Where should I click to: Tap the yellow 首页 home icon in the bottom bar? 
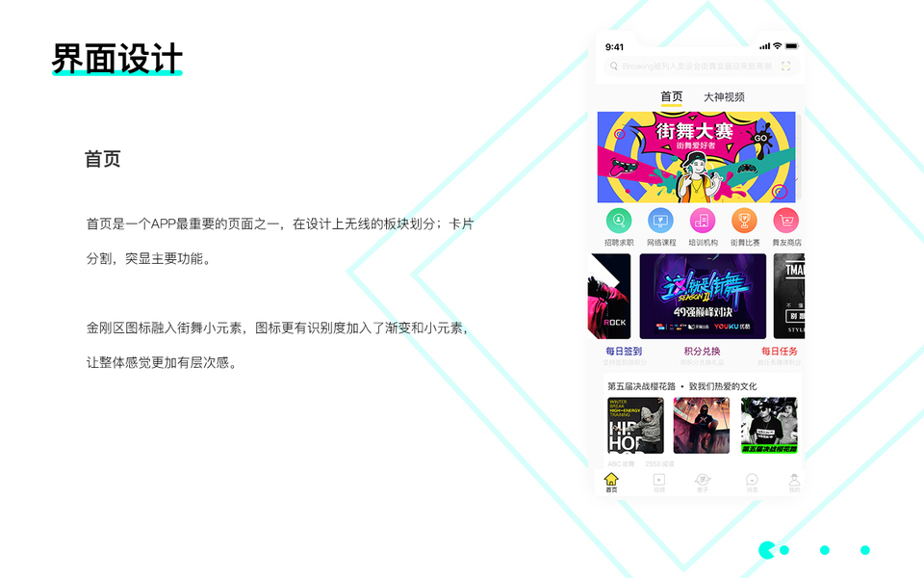click(x=612, y=479)
